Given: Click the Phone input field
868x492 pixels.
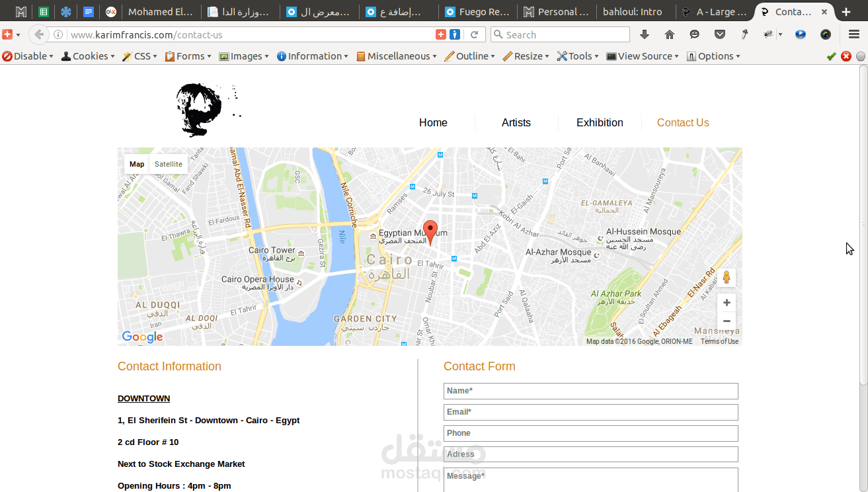Looking at the screenshot, I should [590, 433].
